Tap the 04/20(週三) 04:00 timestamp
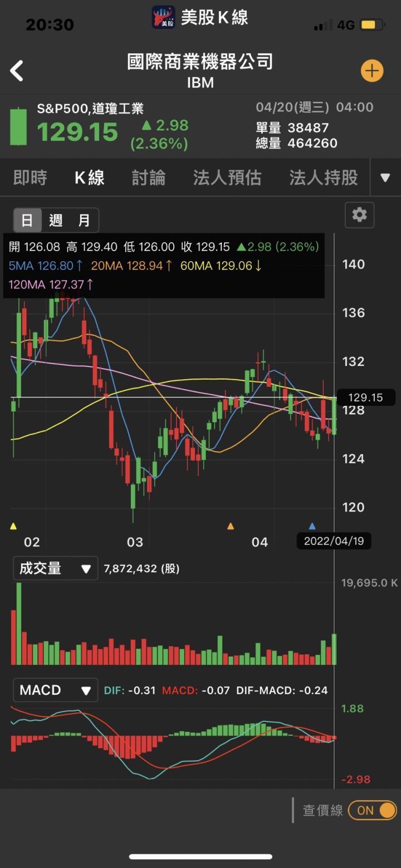The image size is (401, 868). (315, 107)
